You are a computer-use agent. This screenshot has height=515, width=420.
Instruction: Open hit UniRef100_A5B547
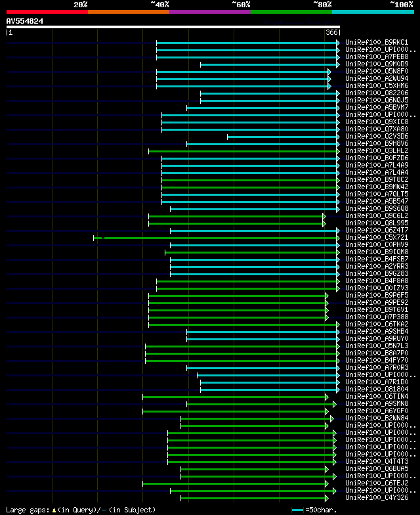point(377,201)
